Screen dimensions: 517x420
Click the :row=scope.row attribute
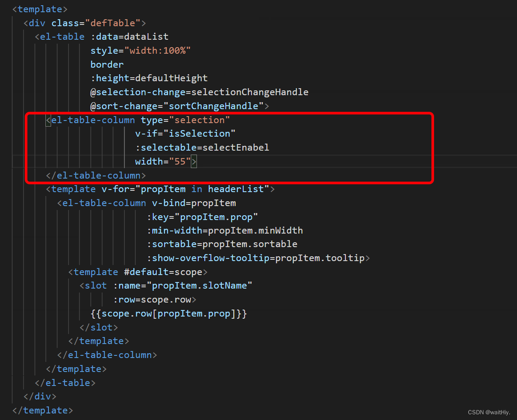[x=152, y=300]
